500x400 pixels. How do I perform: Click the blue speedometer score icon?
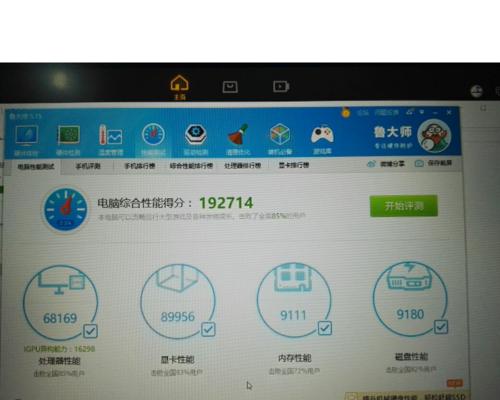point(66,210)
